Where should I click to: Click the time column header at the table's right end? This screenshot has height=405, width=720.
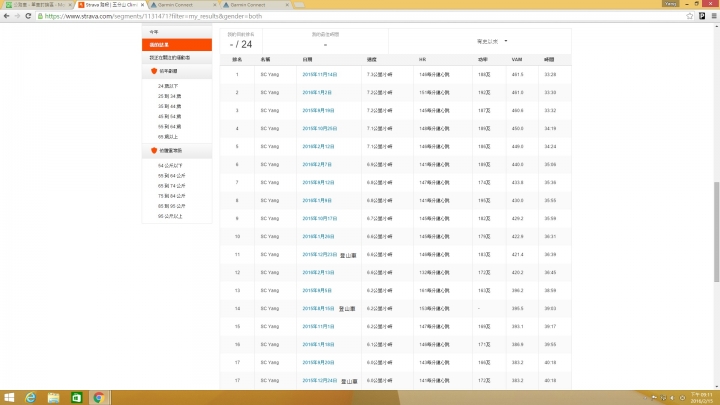549,60
